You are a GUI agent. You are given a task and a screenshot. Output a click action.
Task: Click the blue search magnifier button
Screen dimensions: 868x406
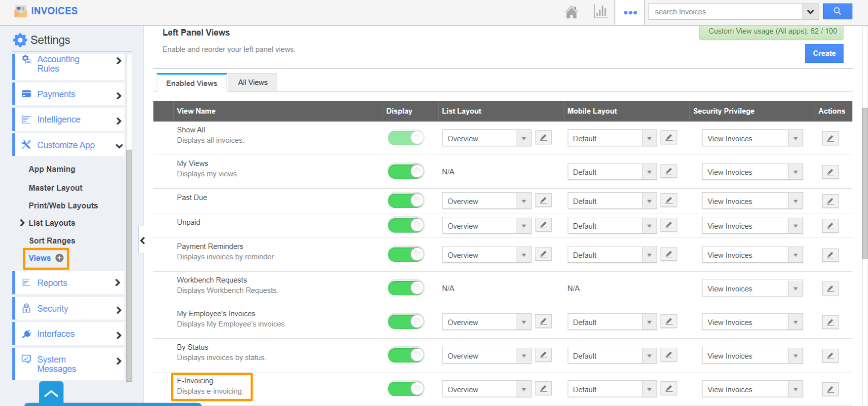click(x=837, y=11)
